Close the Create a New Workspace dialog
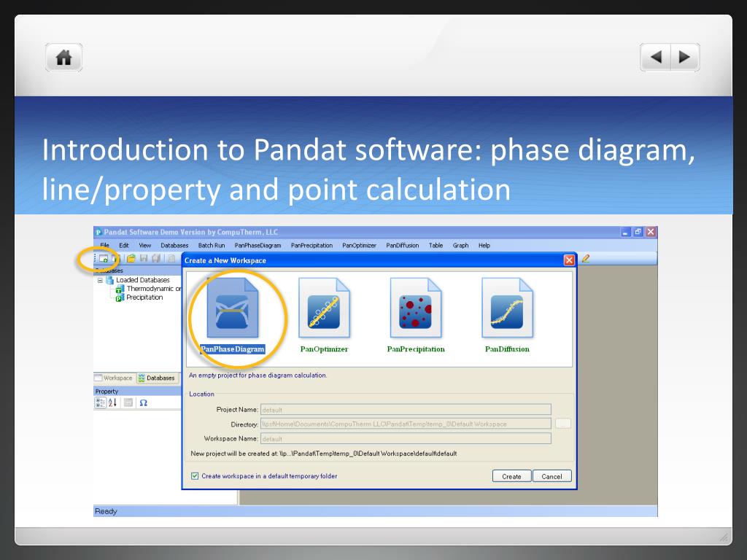This screenshot has height=560, width=747. [569, 260]
